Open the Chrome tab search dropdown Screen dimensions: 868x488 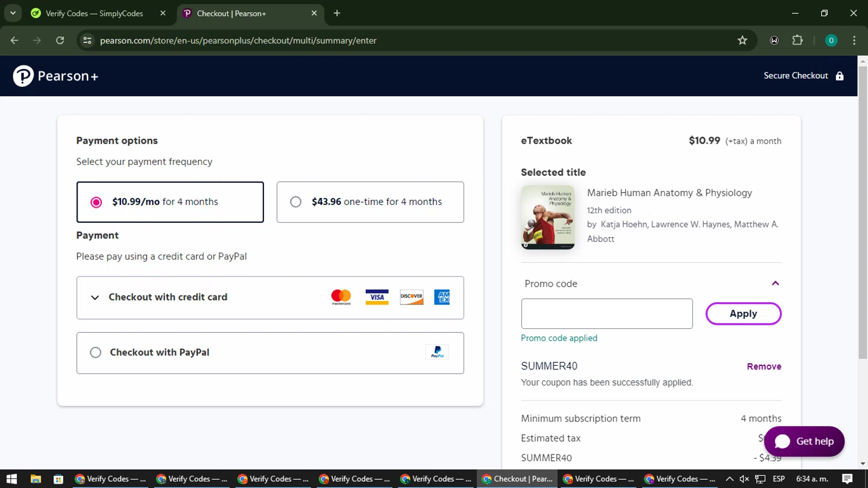(x=13, y=13)
